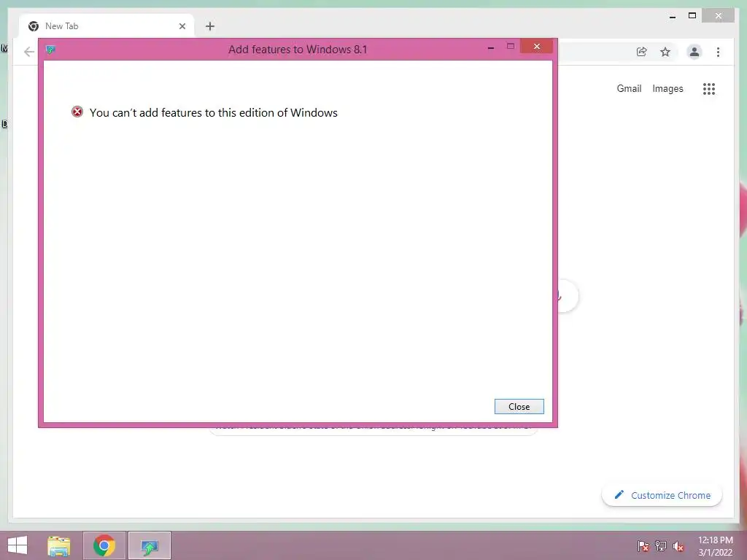Image resolution: width=747 pixels, height=560 pixels.
Task: Bookmark this page with the star icon
Action: click(665, 52)
